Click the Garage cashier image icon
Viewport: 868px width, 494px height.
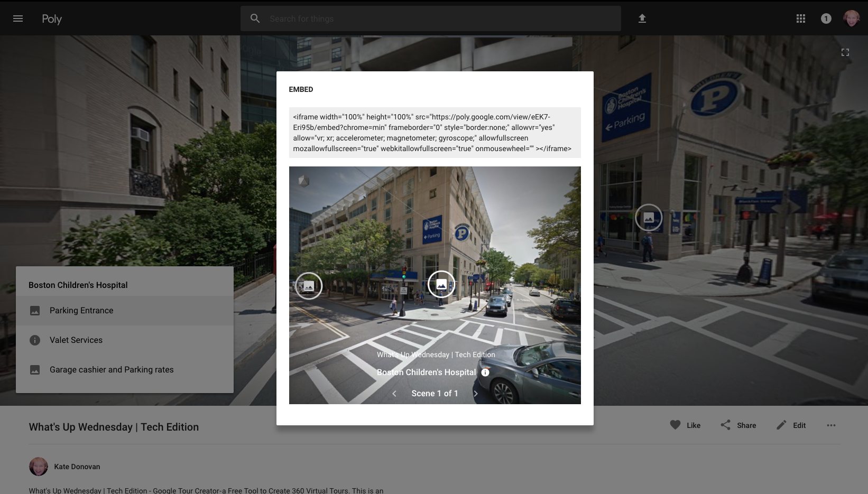[x=35, y=370]
